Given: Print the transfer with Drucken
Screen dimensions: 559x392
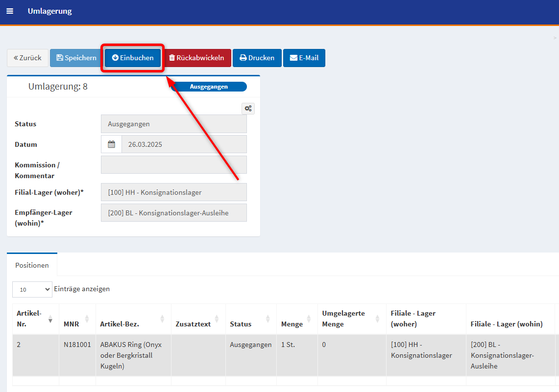Looking at the screenshot, I should [257, 58].
